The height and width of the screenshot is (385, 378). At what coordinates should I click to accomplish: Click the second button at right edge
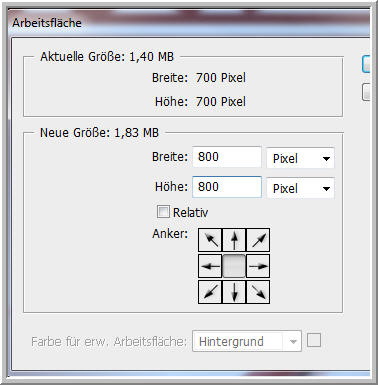point(366,92)
